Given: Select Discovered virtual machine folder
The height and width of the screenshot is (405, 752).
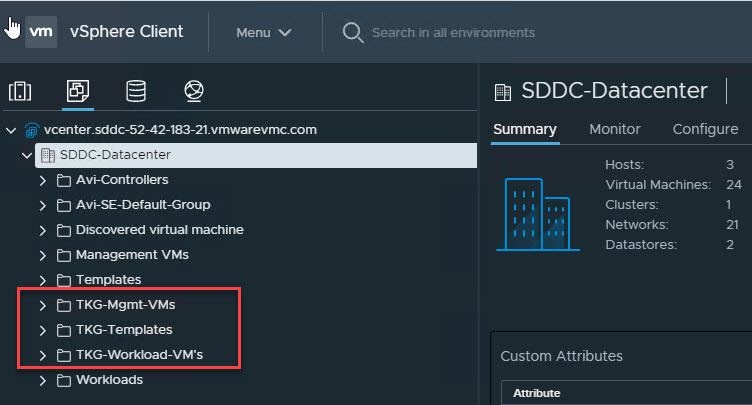Looking at the screenshot, I should (x=159, y=230).
